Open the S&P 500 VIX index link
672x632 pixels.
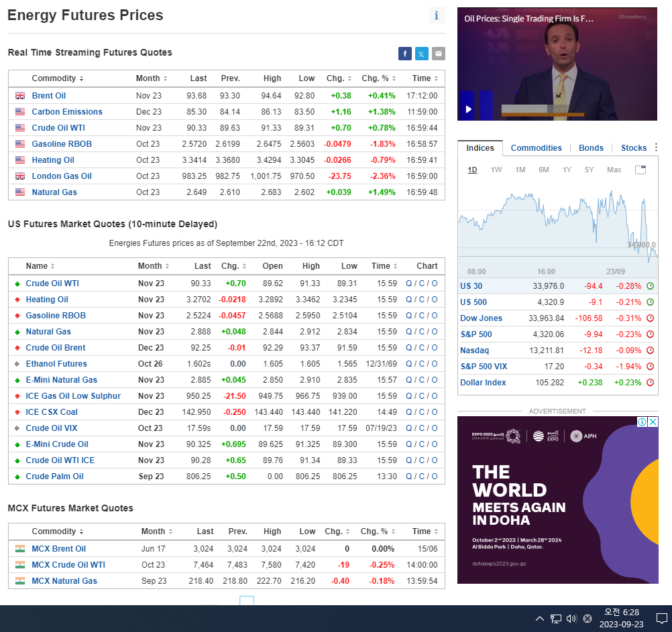(484, 367)
